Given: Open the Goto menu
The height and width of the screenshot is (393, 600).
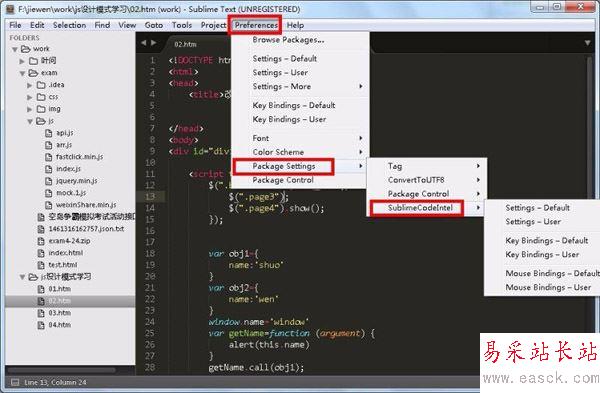Looking at the screenshot, I should tap(154, 25).
